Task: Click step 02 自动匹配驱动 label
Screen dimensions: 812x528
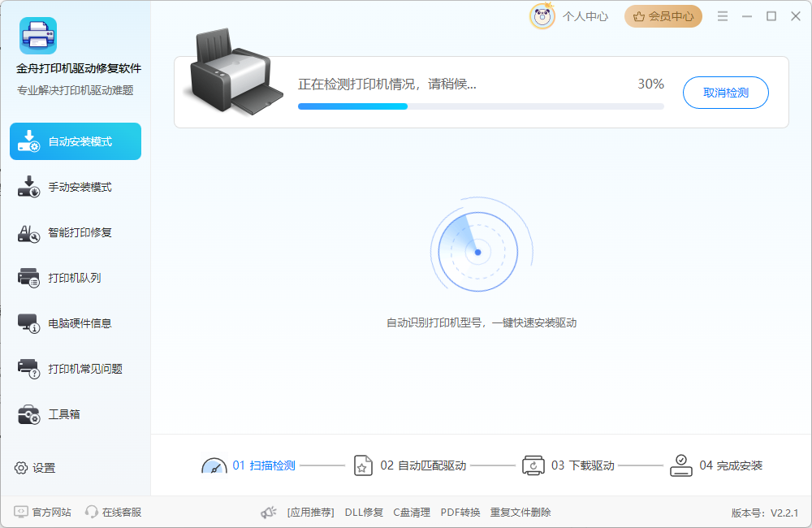Action: coord(423,465)
